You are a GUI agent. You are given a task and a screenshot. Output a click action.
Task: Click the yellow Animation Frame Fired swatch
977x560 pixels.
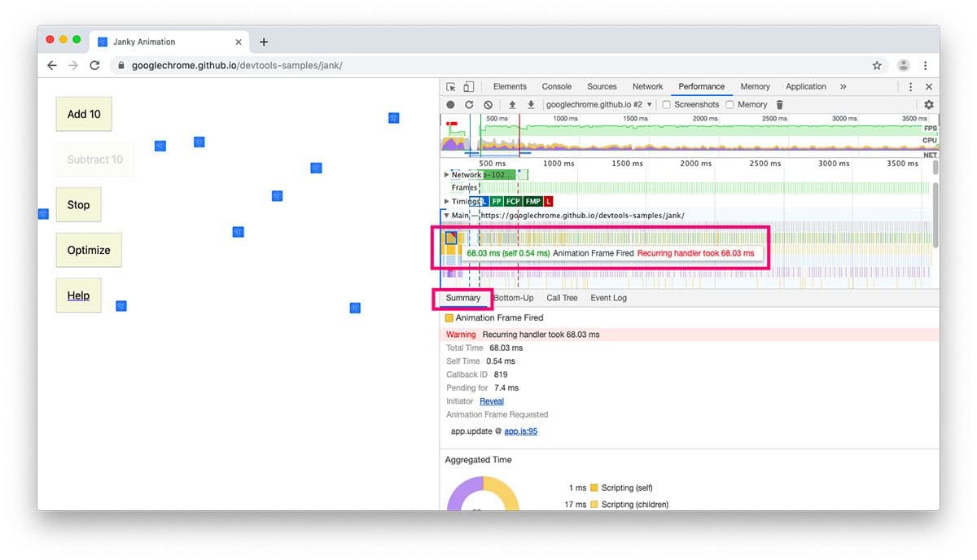[450, 318]
